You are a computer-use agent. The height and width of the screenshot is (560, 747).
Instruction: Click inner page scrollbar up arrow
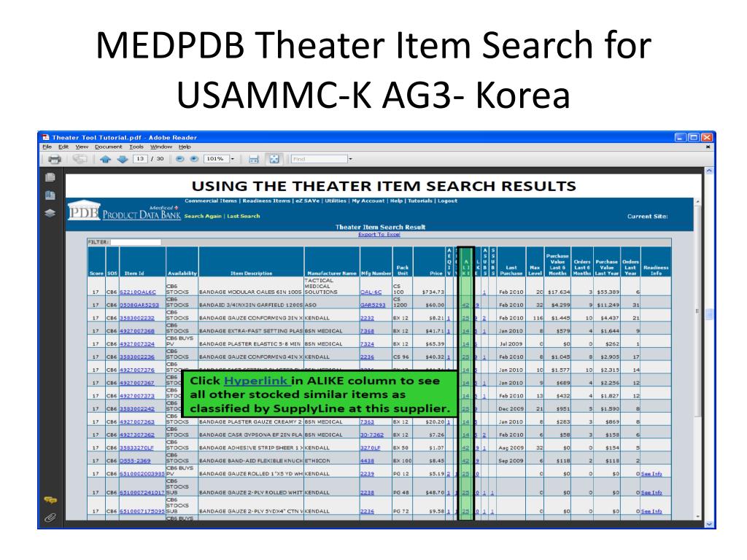697,202
